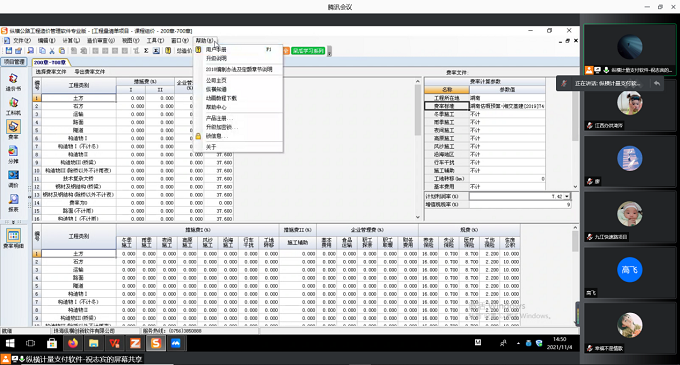Click the lock icon in Help menu
Viewport: 680px width, 365px height.
(x=198, y=136)
